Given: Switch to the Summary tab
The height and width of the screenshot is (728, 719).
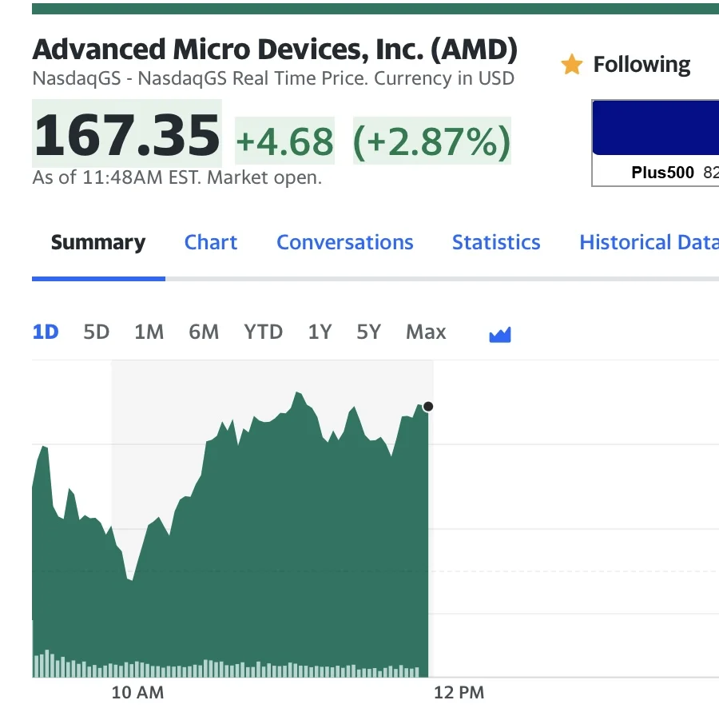Looking at the screenshot, I should tap(98, 243).
